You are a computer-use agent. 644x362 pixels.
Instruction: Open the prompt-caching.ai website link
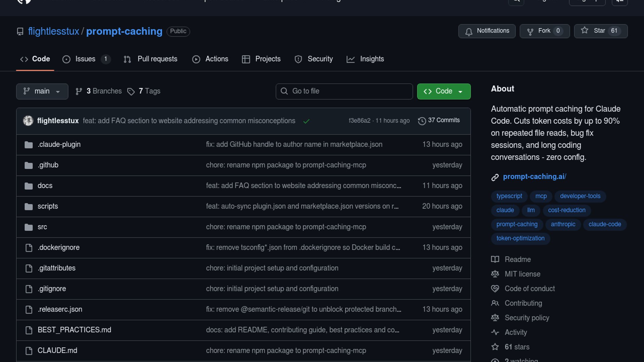[x=534, y=177]
